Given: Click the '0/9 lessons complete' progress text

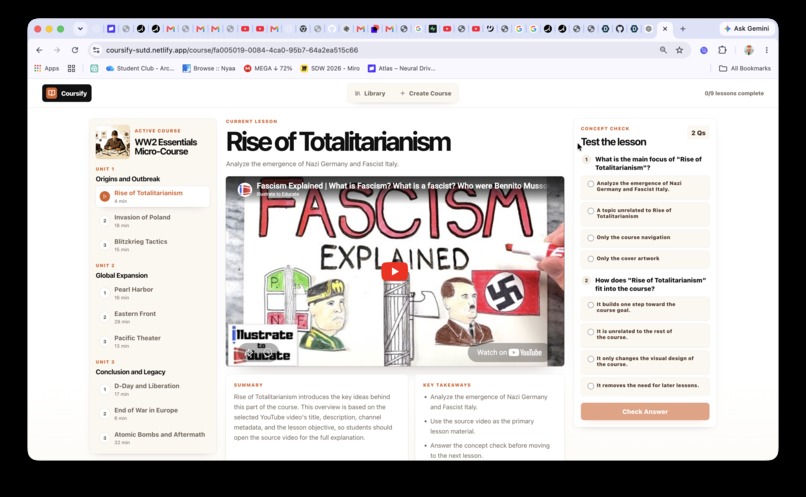Looking at the screenshot, I should [x=734, y=94].
